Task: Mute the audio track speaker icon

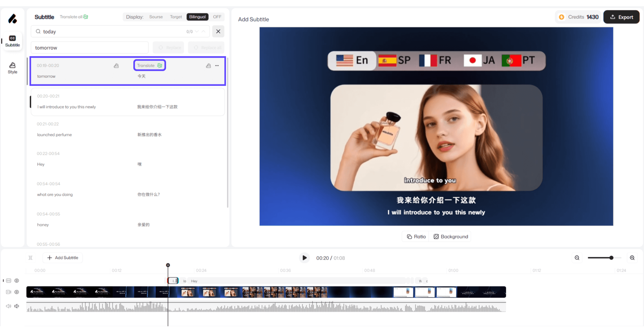Action: (17, 306)
